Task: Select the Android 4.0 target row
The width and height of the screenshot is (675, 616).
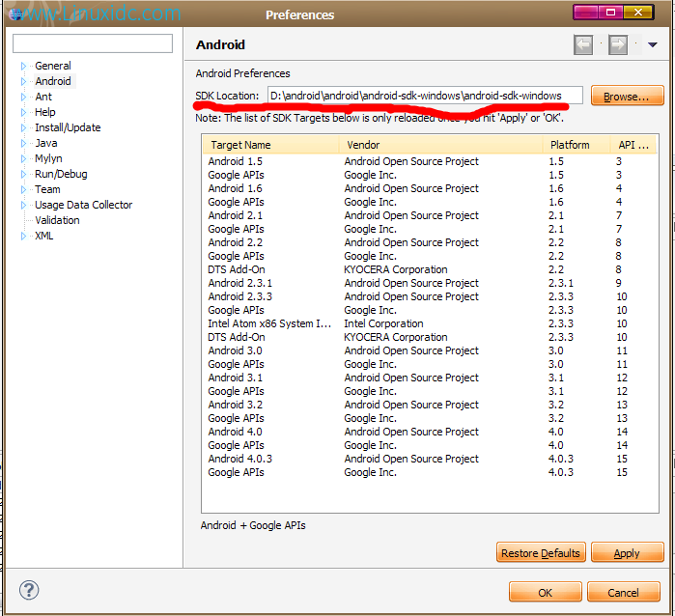Action: pos(430,432)
